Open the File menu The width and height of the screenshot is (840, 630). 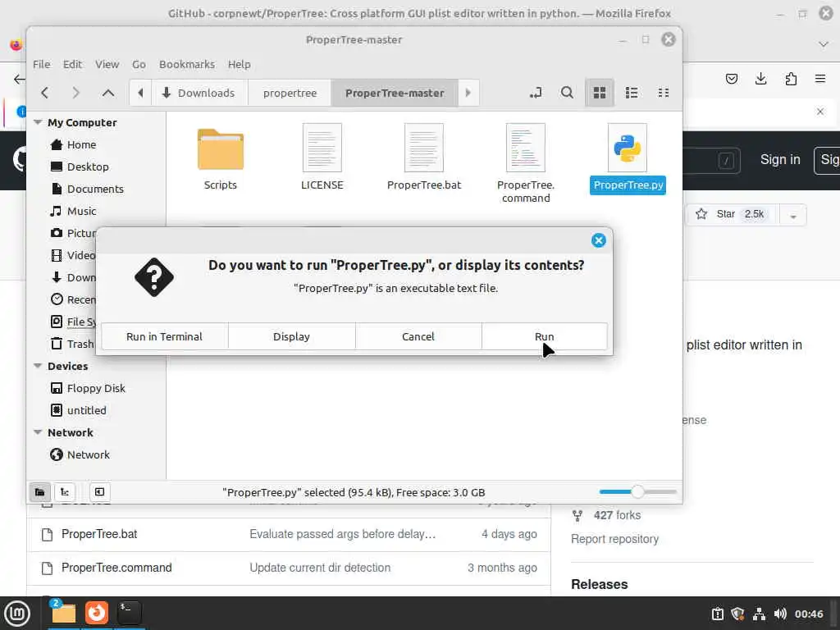[x=41, y=64]
